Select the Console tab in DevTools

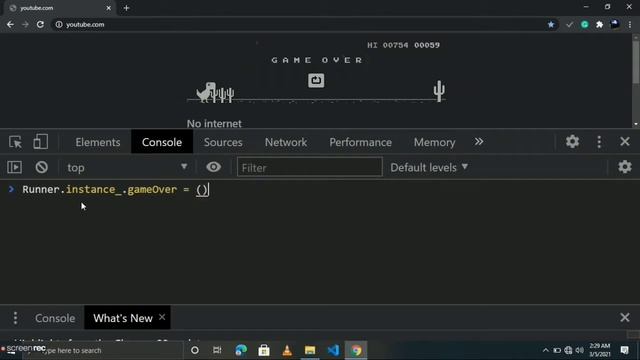point(162,142)
